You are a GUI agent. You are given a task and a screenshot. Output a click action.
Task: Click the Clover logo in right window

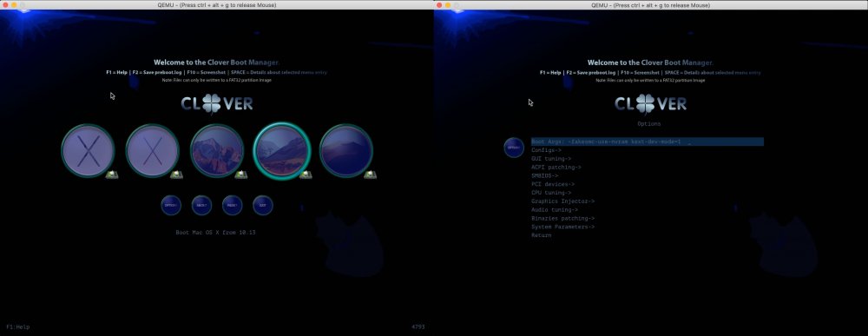[x=650, y=103]
